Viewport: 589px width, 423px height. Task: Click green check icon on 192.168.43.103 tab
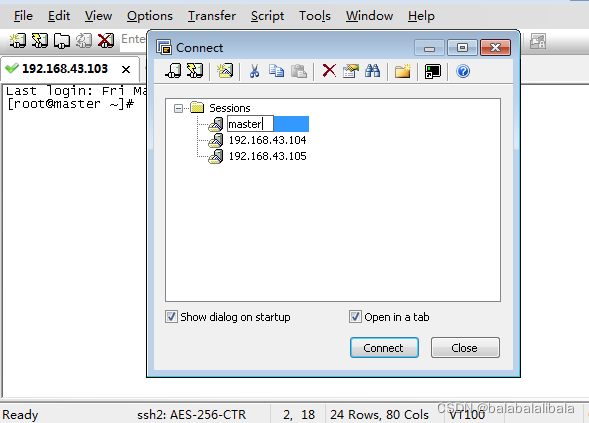coord(12,68)
